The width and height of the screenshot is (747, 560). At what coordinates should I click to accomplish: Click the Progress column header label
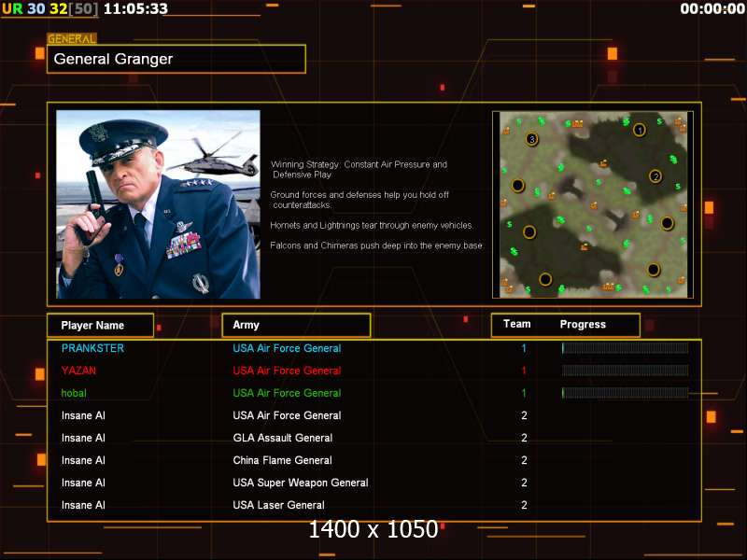coord(583,324)
